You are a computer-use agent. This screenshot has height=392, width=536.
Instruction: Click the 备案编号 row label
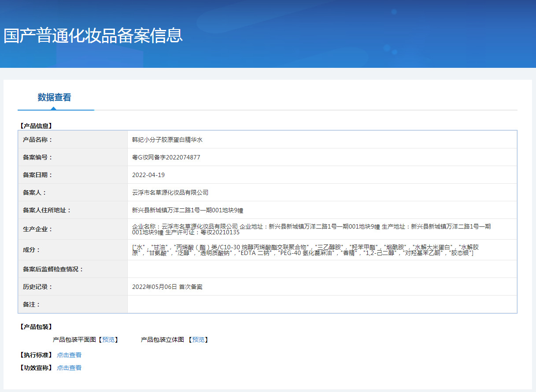(37, 157)
